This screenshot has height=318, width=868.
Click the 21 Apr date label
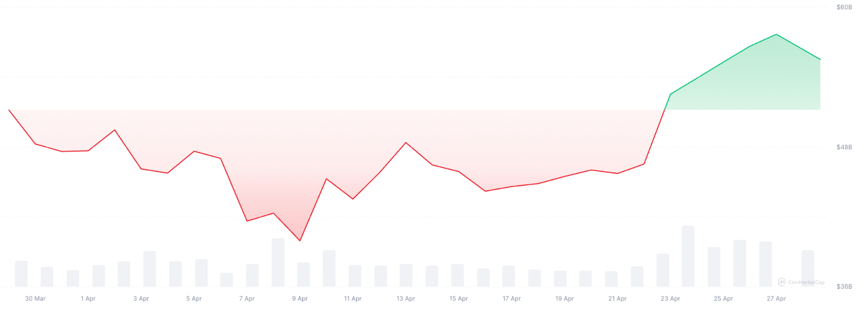click(617, 298)
